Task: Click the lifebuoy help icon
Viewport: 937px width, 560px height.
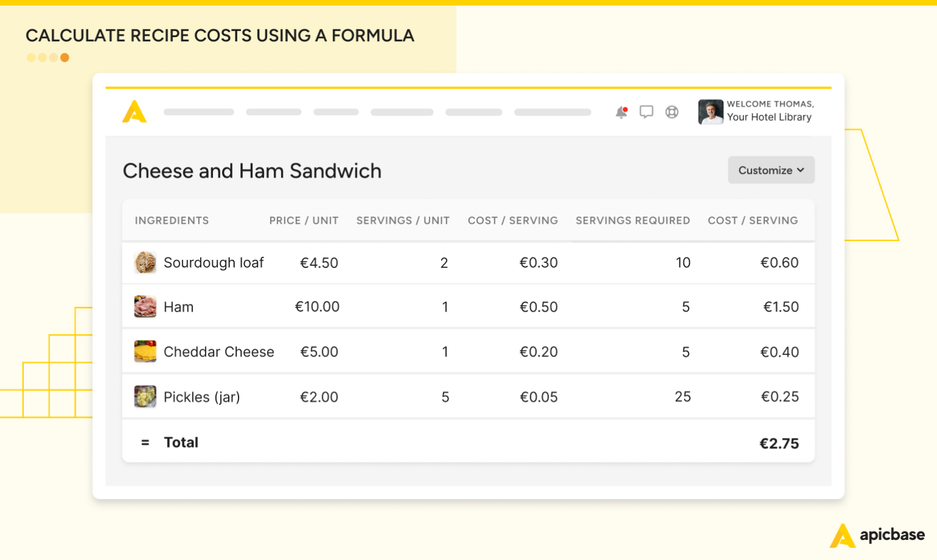Action: (x=672, y=112)
